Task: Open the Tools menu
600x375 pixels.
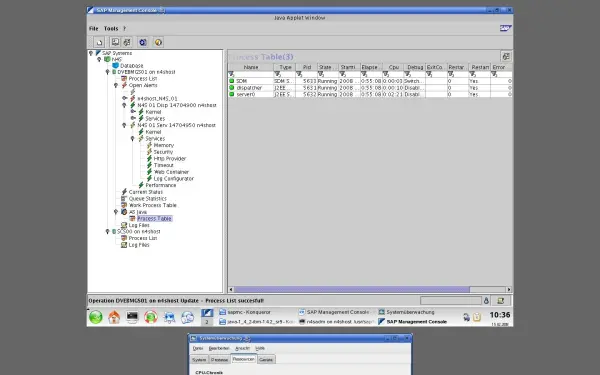Action: click(x=111, y=28)
